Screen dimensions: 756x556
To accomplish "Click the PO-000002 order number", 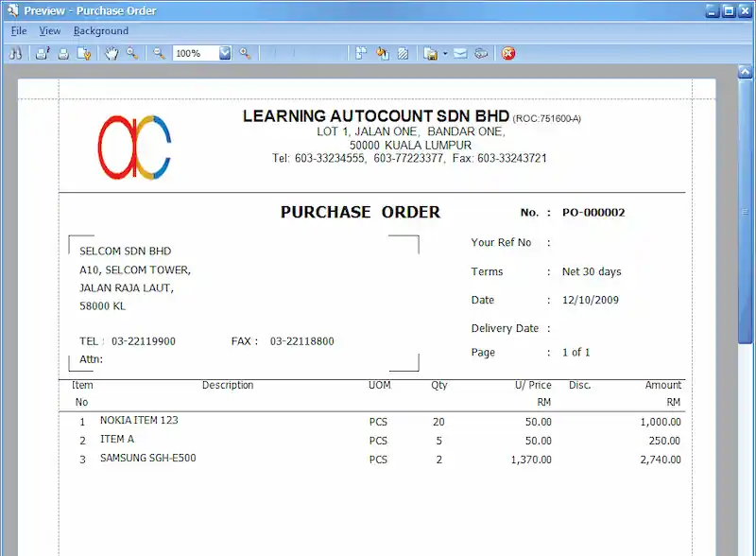I will point(593,213).
